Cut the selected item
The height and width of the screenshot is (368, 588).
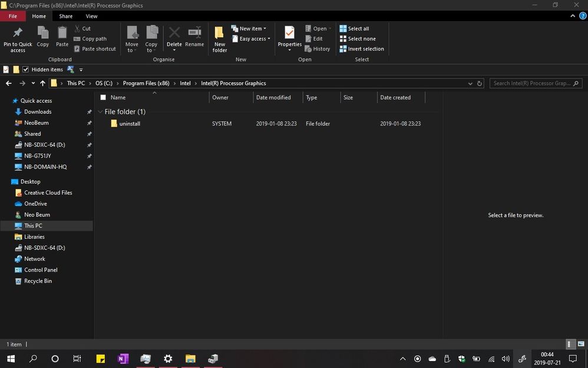pyautogui.click(x=82, y=28)
